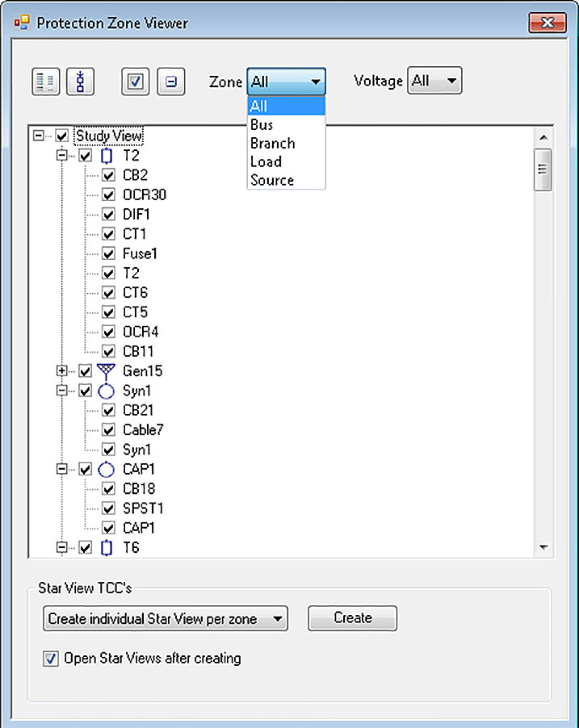This screenshot has height=728, width=579.
Task: Open the Voltage dropdown
Action: tap(434, 81)
